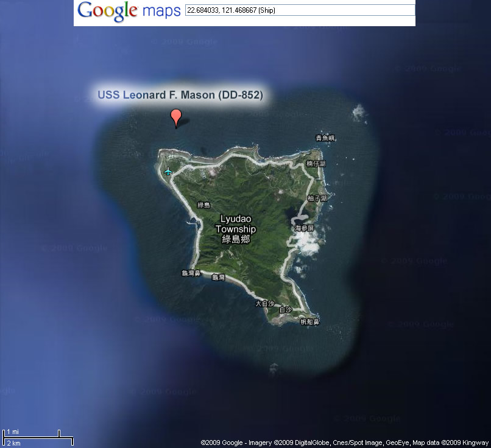Viewport: 491px width, 448px height.
Task: Click the coordinates search input field
Action: point(300,10)
